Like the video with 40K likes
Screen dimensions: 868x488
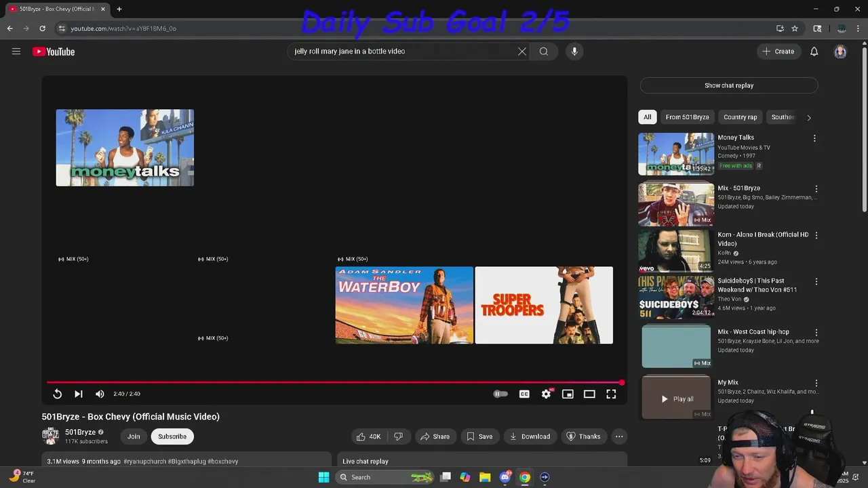pos(369,436)
